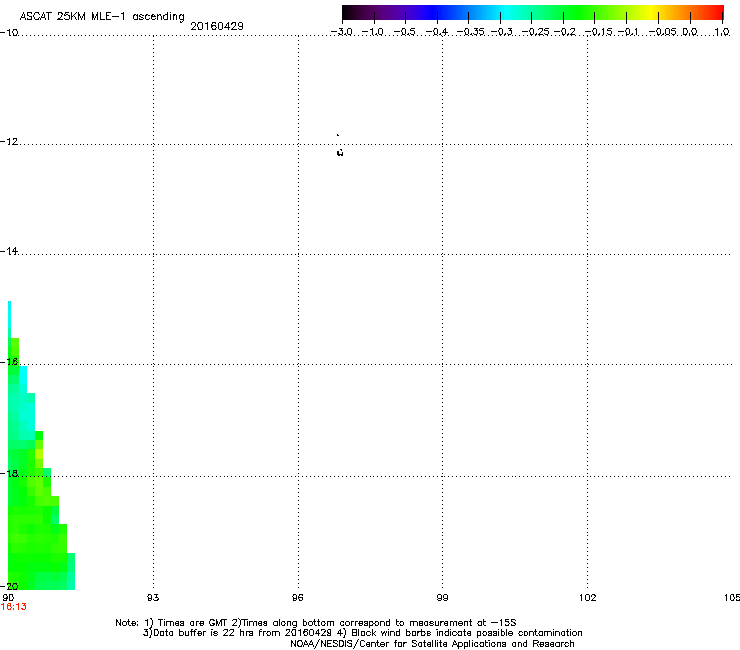Click the -0.4 color scale label
Image resolution: width=740 pixels, height=650 pixels.
437,32
